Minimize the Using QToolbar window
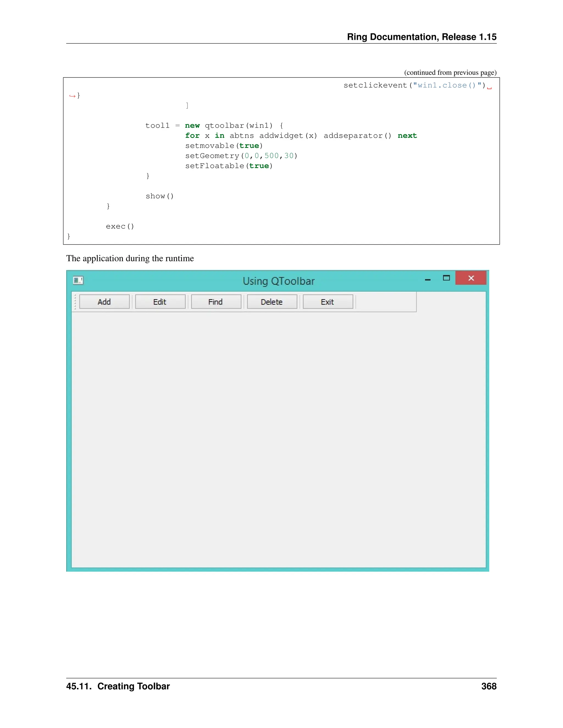Viewport: 563px width, 728px height. (427, 279)
